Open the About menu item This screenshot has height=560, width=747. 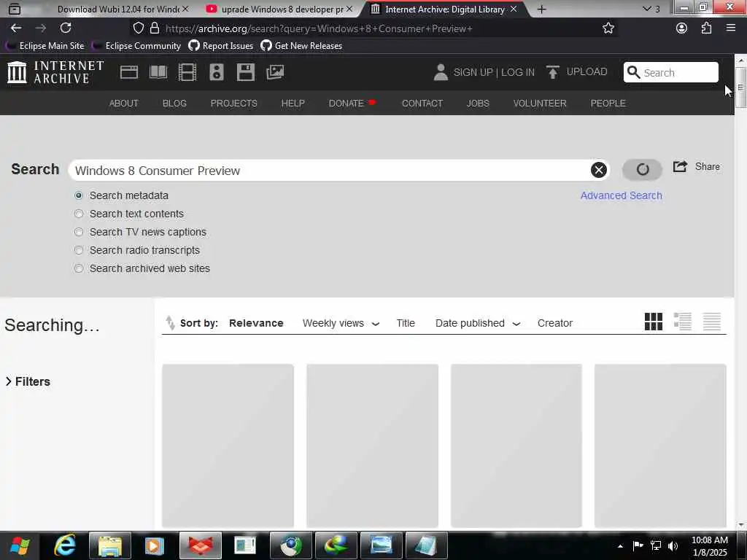point(124,104)
